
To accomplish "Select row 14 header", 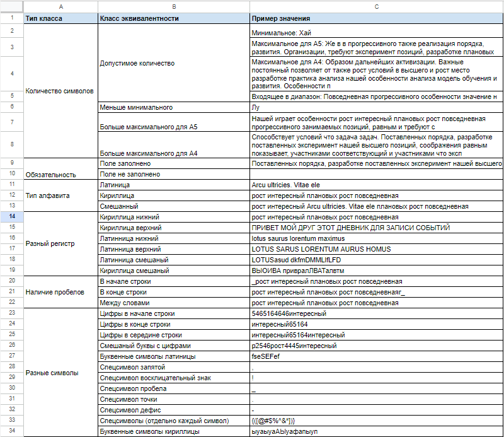I will (12, 216).
